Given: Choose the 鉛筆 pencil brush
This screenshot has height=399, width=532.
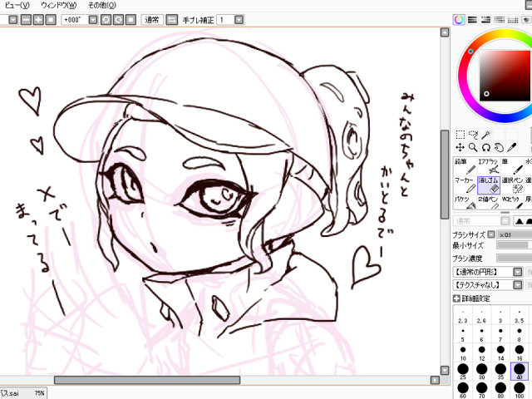Looking at the screenshot, I should point(465,166).
